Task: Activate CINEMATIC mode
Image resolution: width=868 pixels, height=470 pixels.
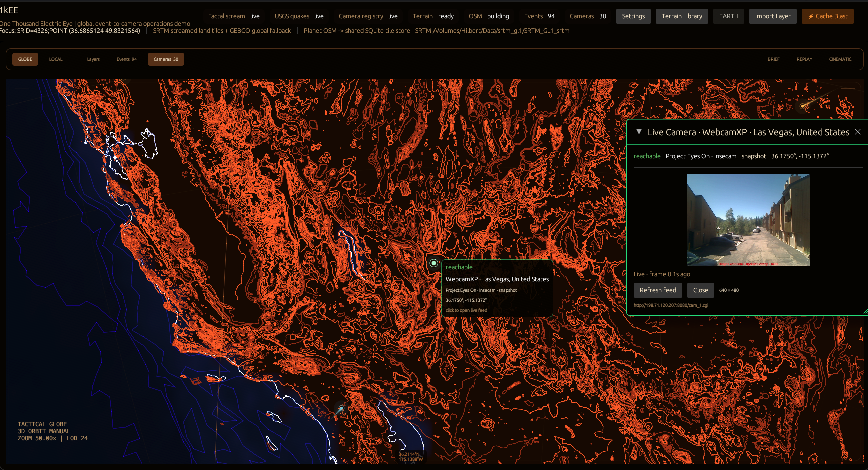Action: (840, 59)
